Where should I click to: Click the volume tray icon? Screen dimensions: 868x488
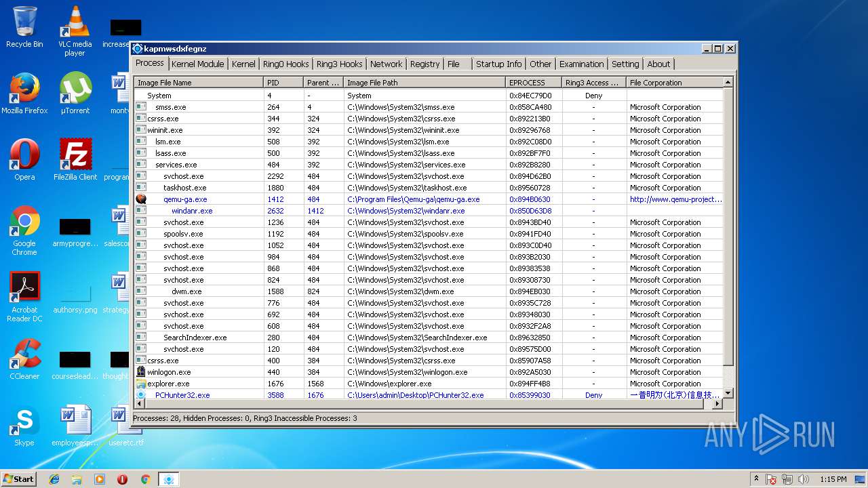pyautogui.click(x=804, y=479)
